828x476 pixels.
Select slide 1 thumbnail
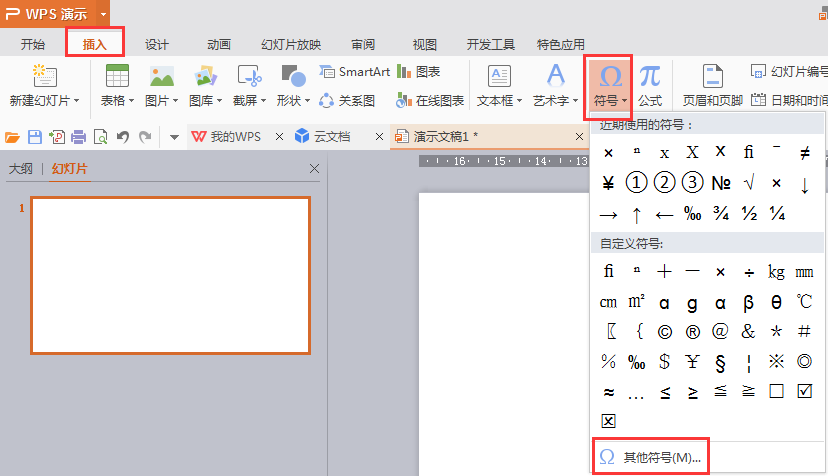point(170,275)
